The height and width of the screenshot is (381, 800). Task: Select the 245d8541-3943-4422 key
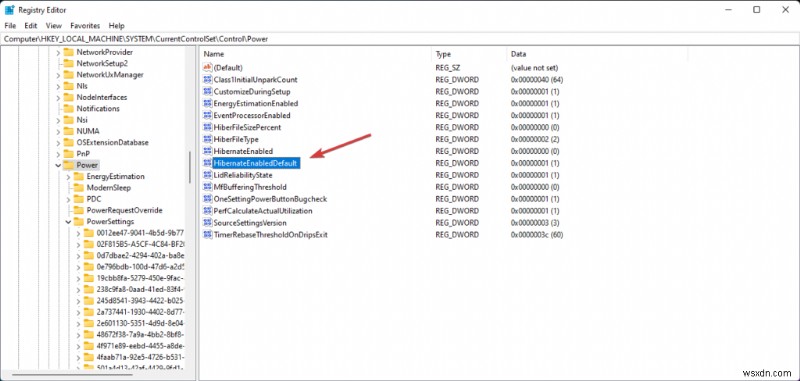(140, 300)
